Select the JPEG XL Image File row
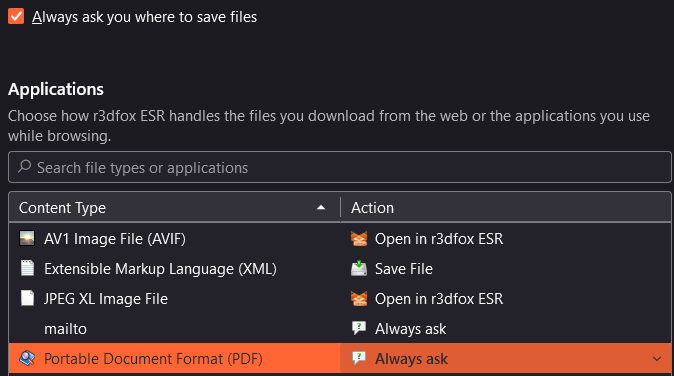Screen dimensions: 674x376 click(340, 299)
